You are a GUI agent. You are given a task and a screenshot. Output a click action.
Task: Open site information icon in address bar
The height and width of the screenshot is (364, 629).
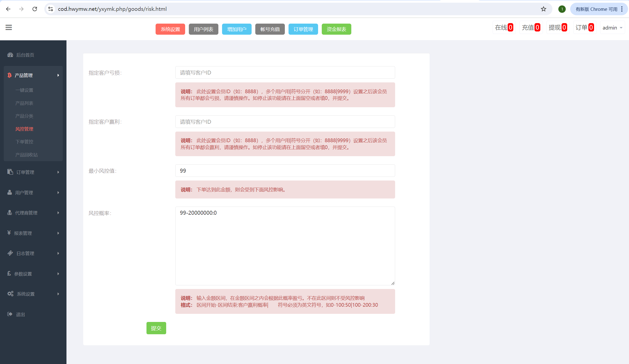(x=51, y=9)
